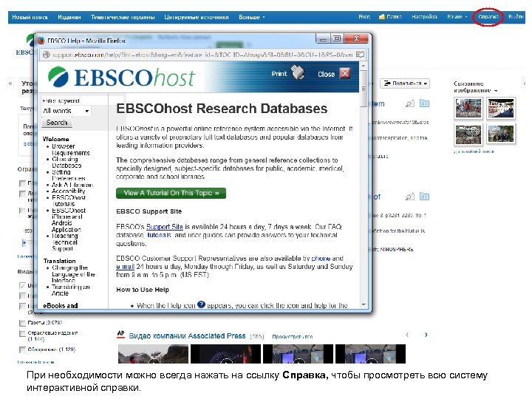The height and width of the screenshot is (399, 532).
Task: Click Просмотреть все next to the AP videos
Action: tap(293, 337)
